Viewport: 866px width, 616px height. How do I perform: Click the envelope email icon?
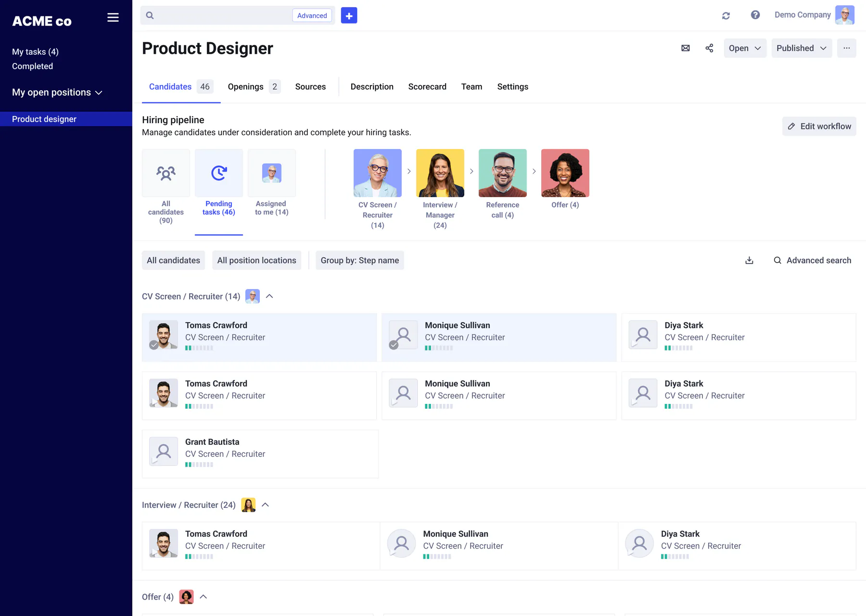[x=686, y=48]
